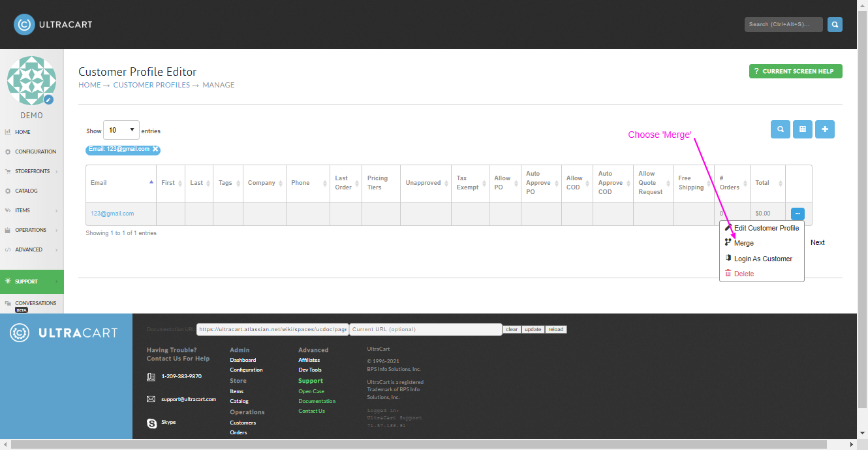Screen dimensions: 868x450
Task: Open Catalog footer link under Store
Action: click(x=239, y=401)
